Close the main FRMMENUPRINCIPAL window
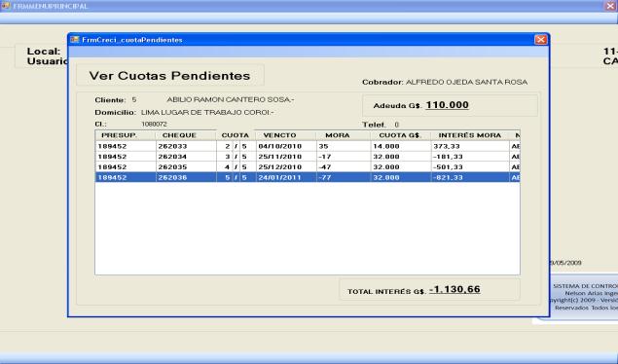Viewport: 618px width, 364px height. click(610, 6)
